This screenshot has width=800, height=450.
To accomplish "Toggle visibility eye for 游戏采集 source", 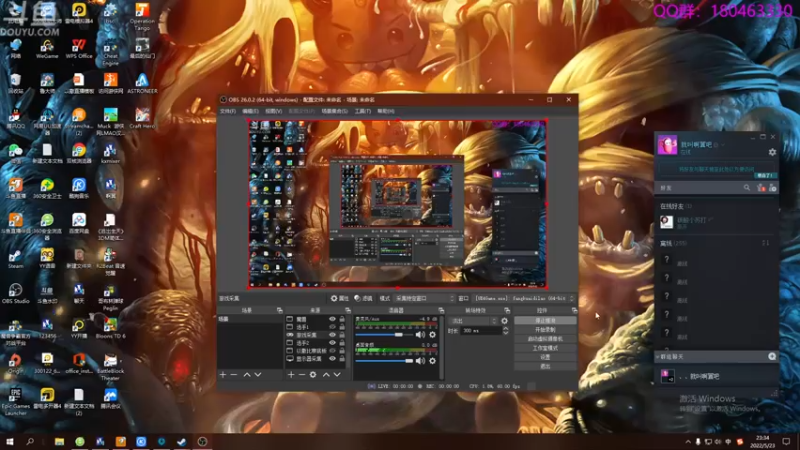I will click(332, 335).
